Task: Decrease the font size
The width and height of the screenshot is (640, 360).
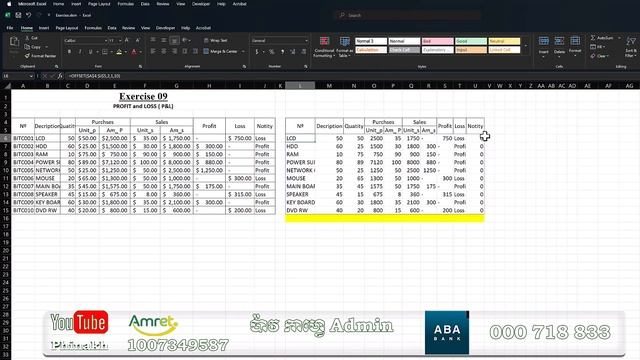Action: pyautogui.click(x=137, y=40)
